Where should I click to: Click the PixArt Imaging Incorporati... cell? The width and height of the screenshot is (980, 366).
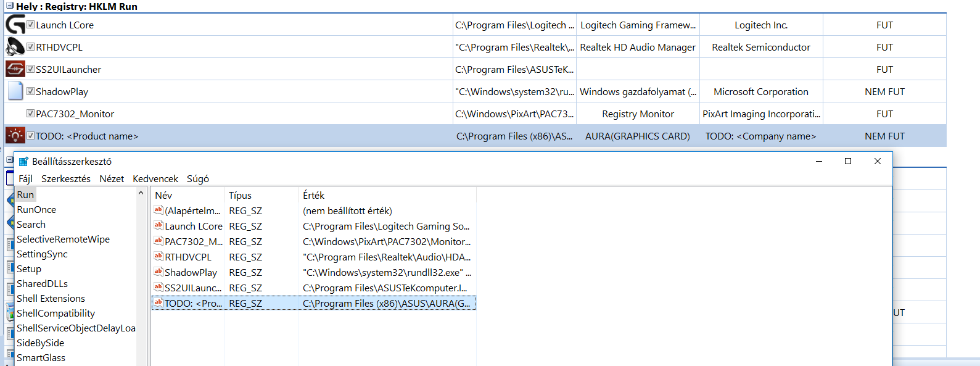coord(761,114)
